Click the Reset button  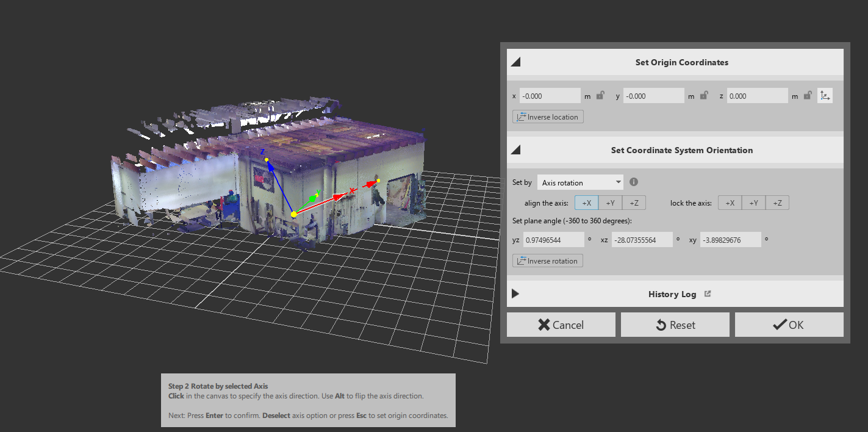675,325
